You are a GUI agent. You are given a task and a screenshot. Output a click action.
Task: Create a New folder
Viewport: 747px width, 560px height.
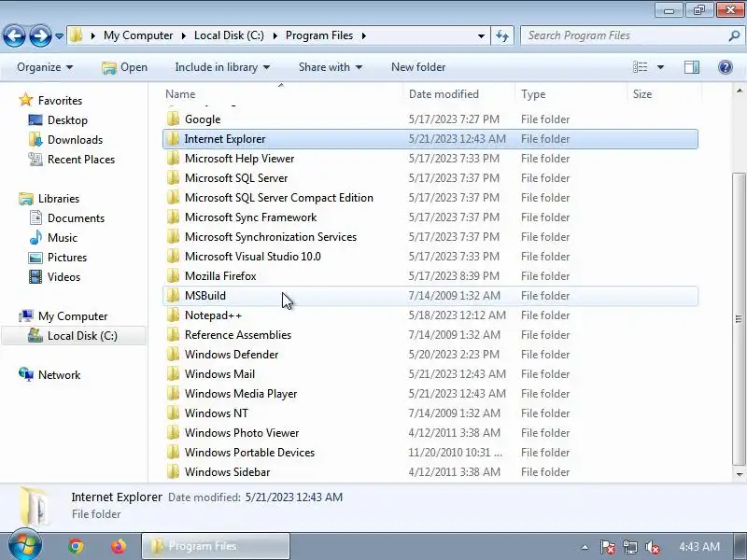pos(418,67)
